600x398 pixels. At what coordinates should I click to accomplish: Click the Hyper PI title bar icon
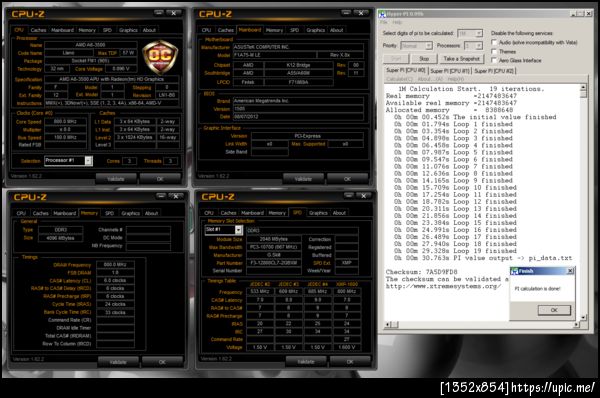(x=382, y=14)
